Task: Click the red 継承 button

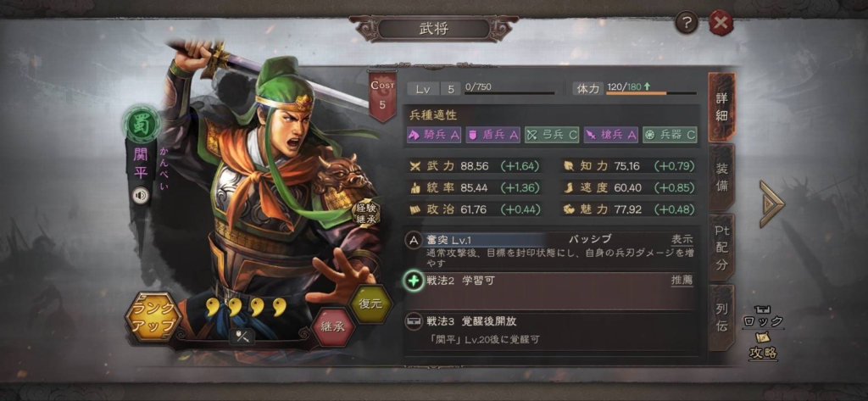Action: coord(334,326)
